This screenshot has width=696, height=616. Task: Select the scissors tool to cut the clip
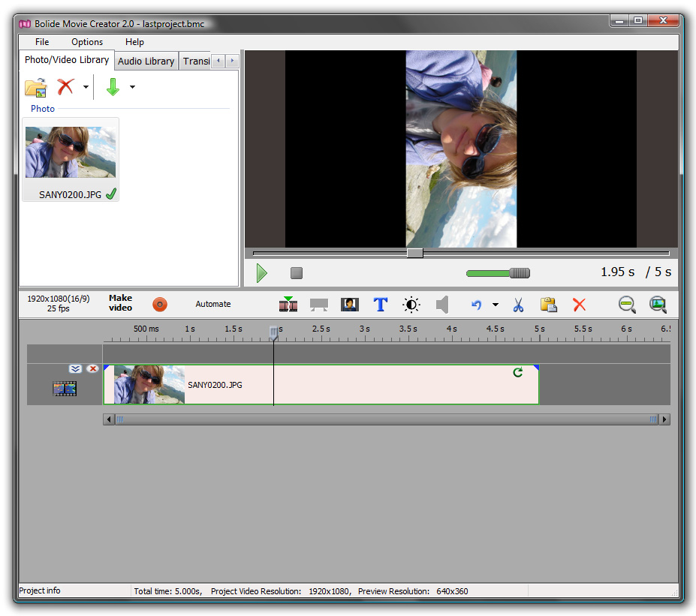[x=517, y=305]
